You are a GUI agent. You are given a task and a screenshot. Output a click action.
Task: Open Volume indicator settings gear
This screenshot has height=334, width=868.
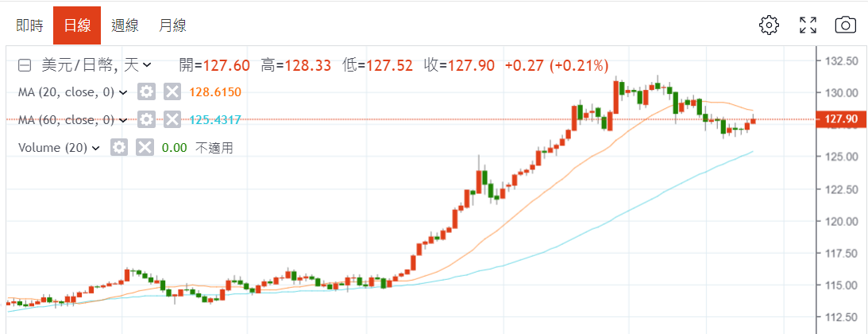point(119,148)
